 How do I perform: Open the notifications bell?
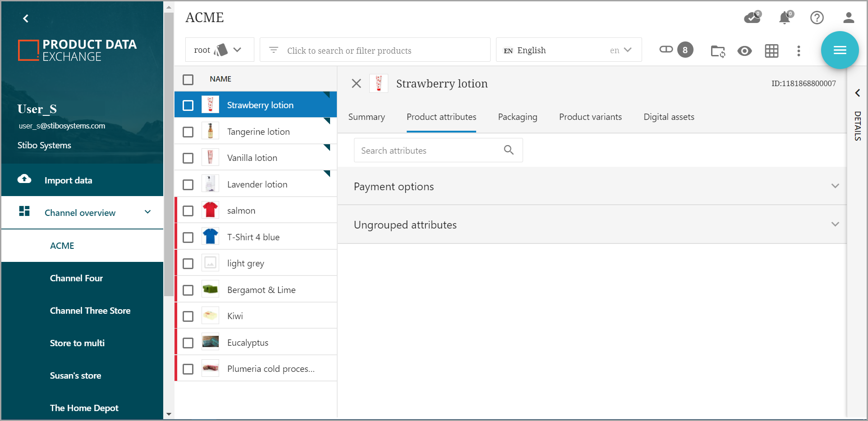pyautogui.click(x=785, y=18)
